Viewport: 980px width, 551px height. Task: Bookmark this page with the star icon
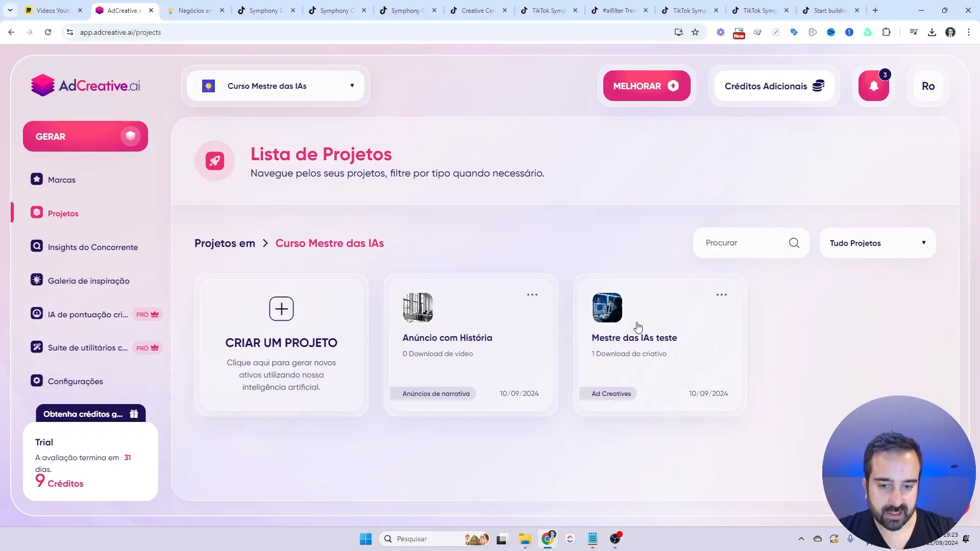[695, 32]
